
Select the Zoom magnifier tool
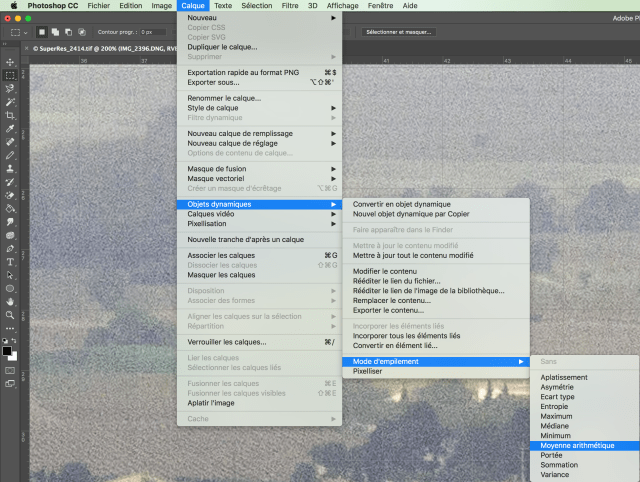(10, 314)
